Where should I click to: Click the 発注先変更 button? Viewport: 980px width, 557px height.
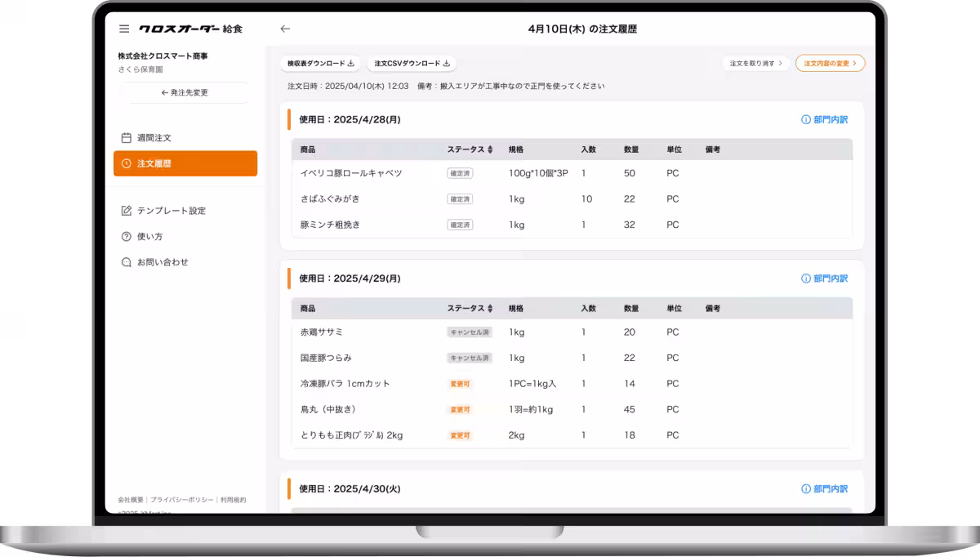(x=185, y=92)
